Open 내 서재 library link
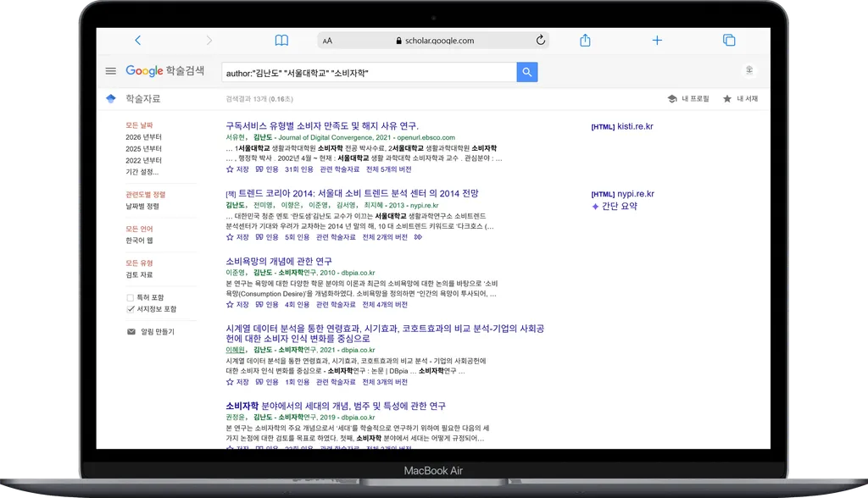Viewport: 868px width, 498px height. [740, 98]
